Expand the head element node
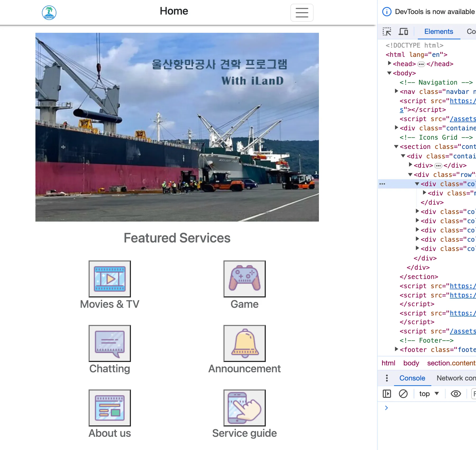Screen dimensions: 476x450 pyautogui.click(x=390, y=63)
